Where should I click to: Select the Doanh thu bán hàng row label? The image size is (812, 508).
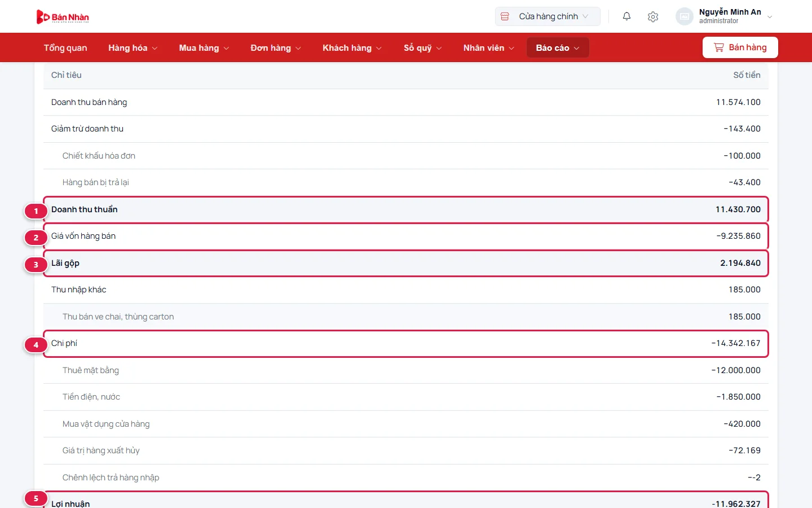pyautogui.click(x=89, y=102)
